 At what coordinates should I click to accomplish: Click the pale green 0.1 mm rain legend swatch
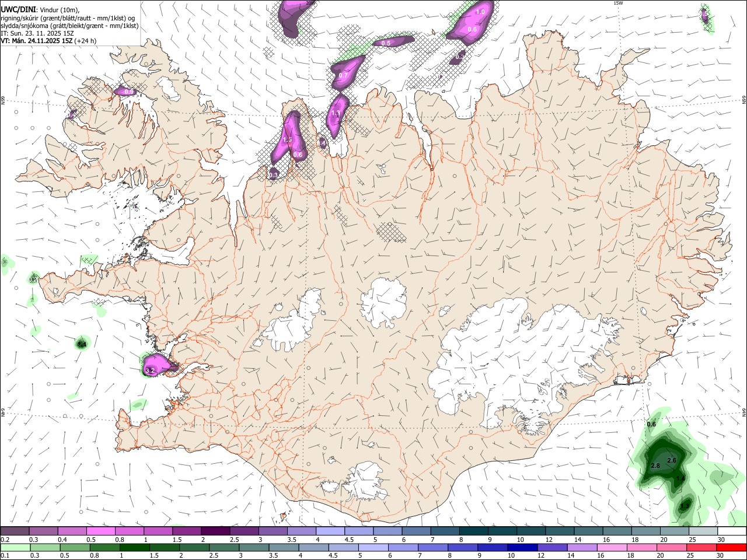(15, 548)
